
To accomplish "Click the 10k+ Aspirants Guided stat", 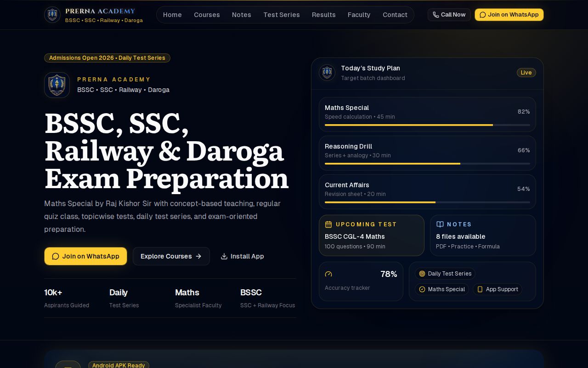I will (x=67, y=298).
